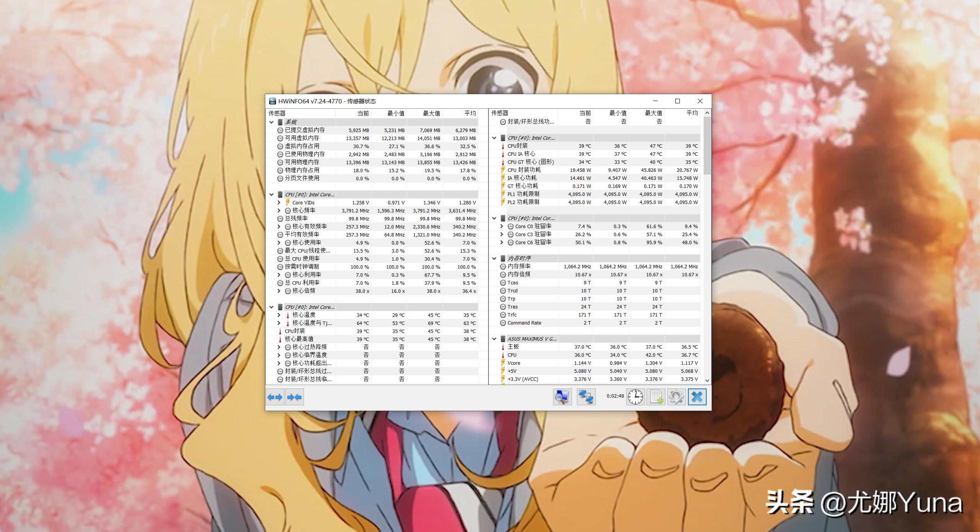This screenshot has height=532, width=980.
Task: Click the expand window double-arrows icon
Action: (275, 398)
